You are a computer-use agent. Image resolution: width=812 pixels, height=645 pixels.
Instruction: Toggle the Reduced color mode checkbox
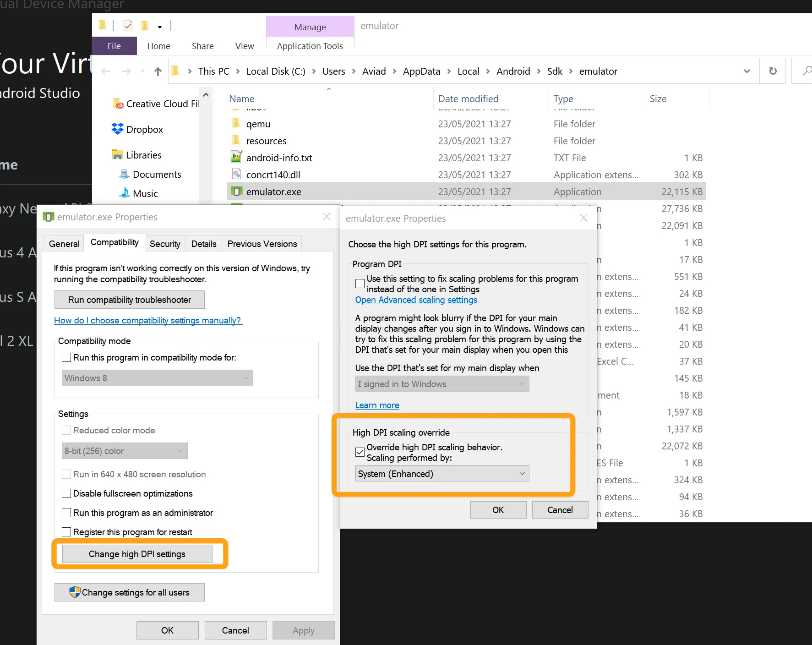point(66,430)
